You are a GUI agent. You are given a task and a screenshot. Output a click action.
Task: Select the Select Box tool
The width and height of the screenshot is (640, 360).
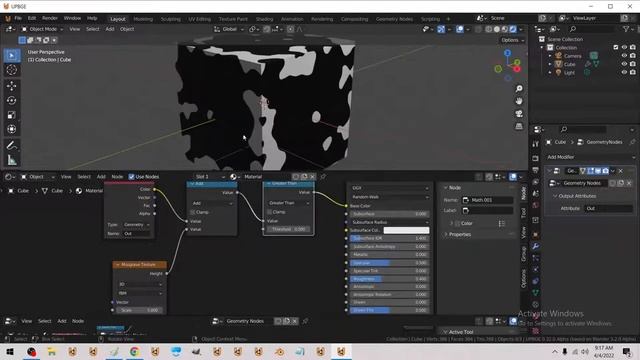[12, 55]
